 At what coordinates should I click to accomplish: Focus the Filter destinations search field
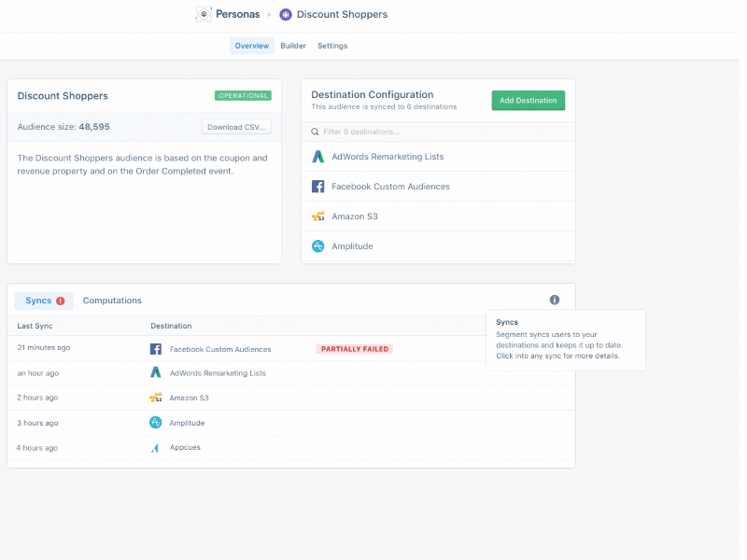pyautogui.click(x=439, y=132)
